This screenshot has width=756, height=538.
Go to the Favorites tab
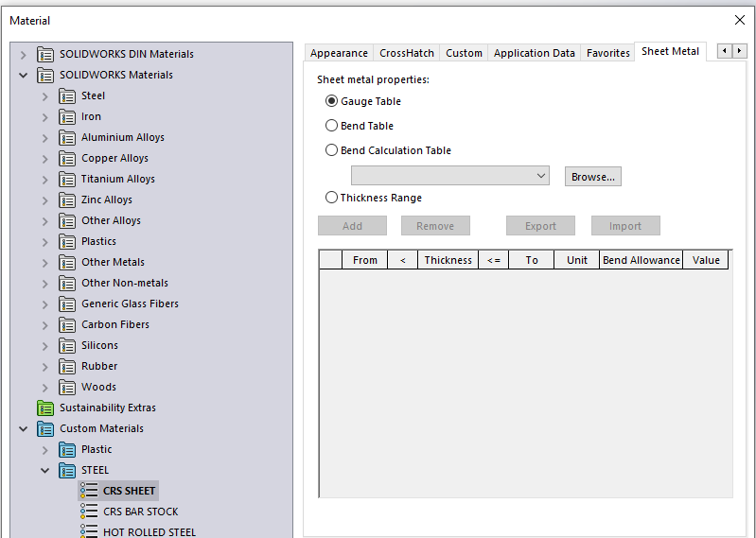point(608,53)
